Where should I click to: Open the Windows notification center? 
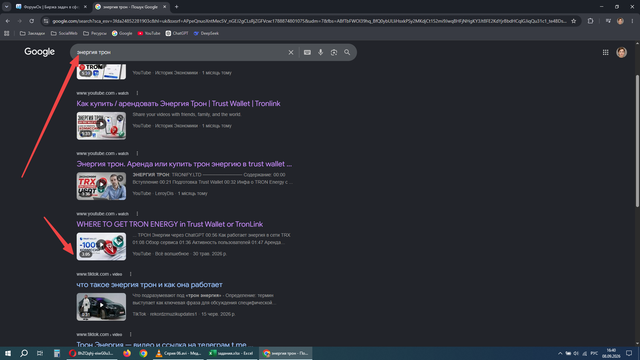pyautogui.click(x=629, y=353)
